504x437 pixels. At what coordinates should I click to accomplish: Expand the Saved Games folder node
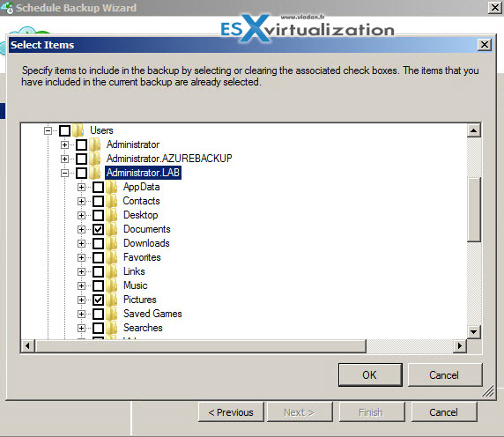81,314
